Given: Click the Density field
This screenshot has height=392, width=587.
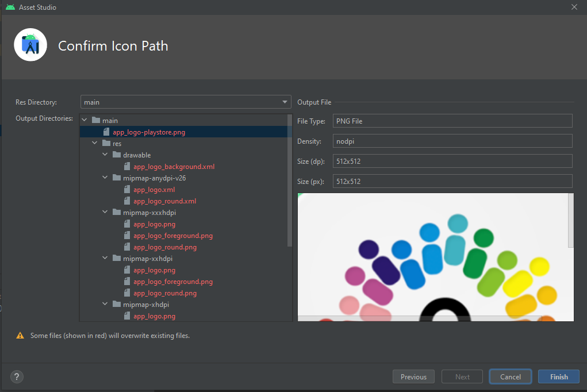Looking at the screenshot, I should pos(452,141).
